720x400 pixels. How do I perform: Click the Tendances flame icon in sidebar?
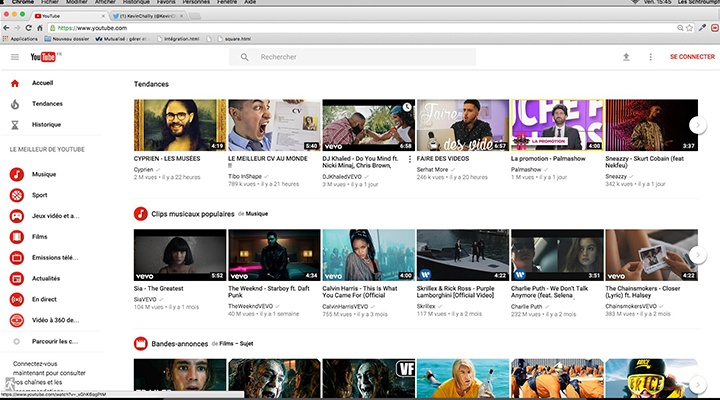15,104
